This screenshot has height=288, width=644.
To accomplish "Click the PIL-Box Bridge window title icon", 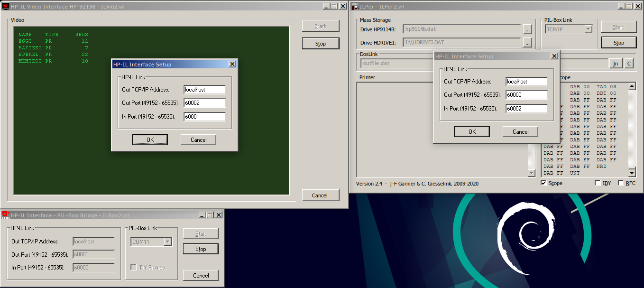I will pyautogui.click(x=6, y=215).
